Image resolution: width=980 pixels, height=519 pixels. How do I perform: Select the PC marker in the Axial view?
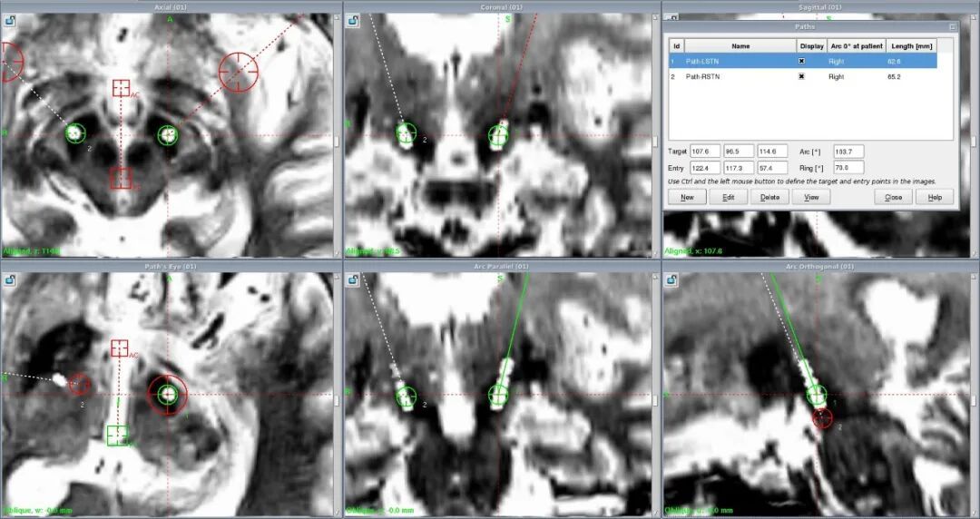click(121, 178)
